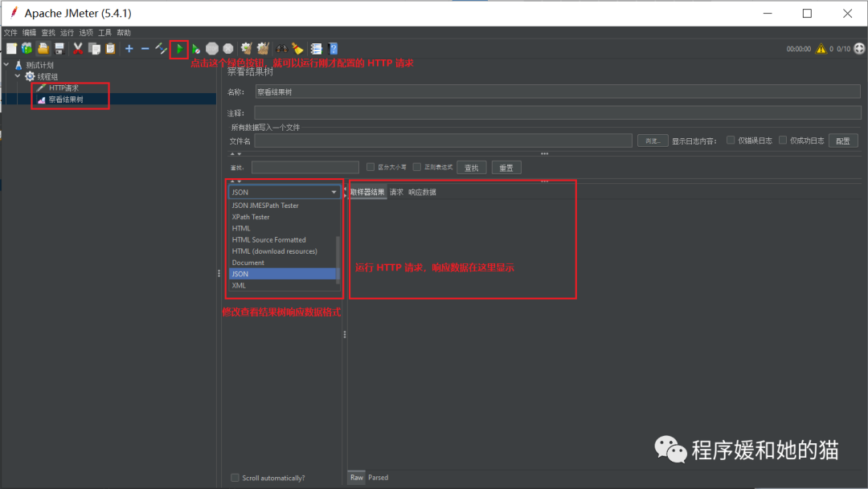The image size is (868, 489).
Task: Click the 配置 button
Action: (843, 141)
